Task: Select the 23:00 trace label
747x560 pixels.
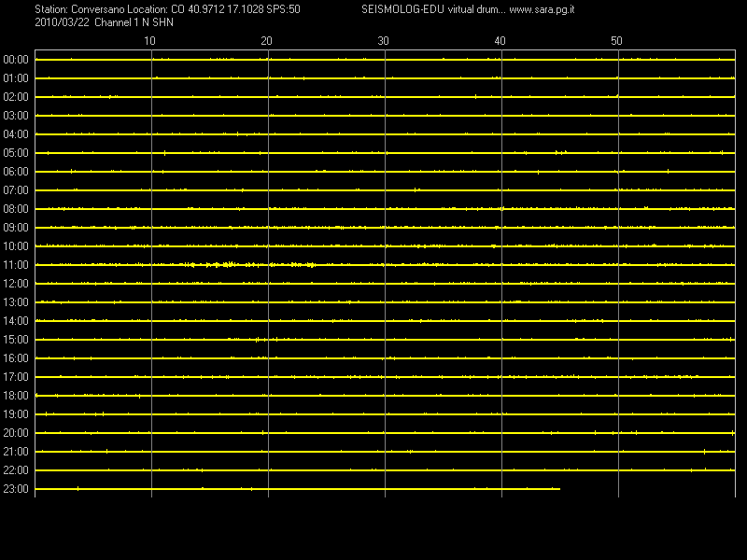Action: point(16,489)
